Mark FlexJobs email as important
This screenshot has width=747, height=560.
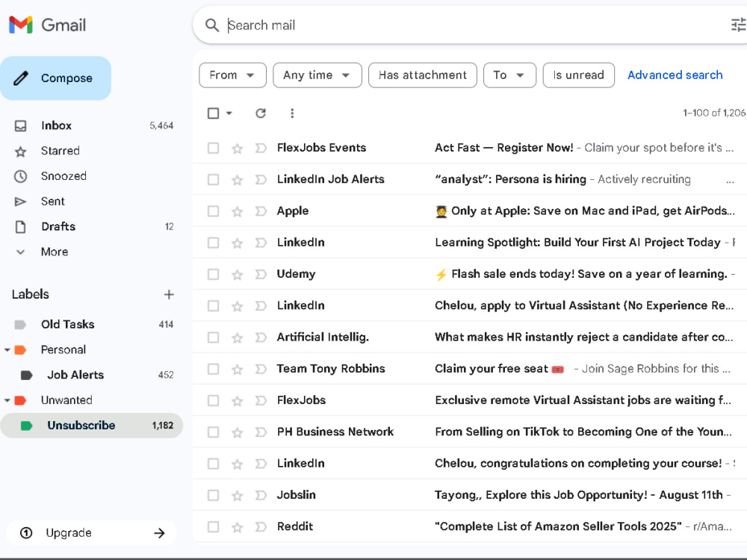(x=261, y=400)
